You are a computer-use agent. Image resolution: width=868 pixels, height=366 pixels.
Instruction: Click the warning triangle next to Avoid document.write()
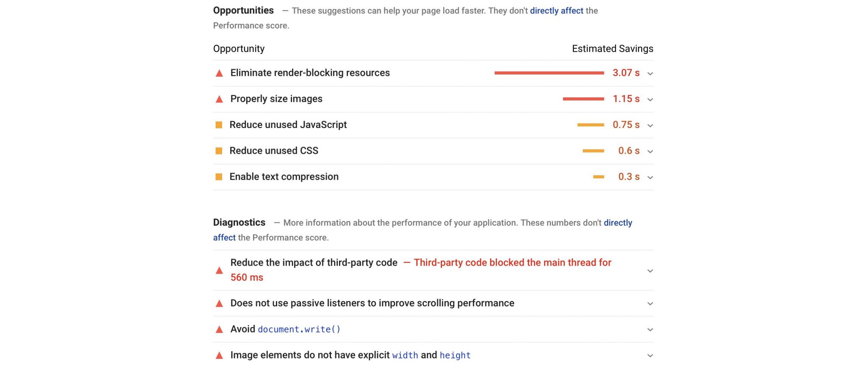click(220, 329)
